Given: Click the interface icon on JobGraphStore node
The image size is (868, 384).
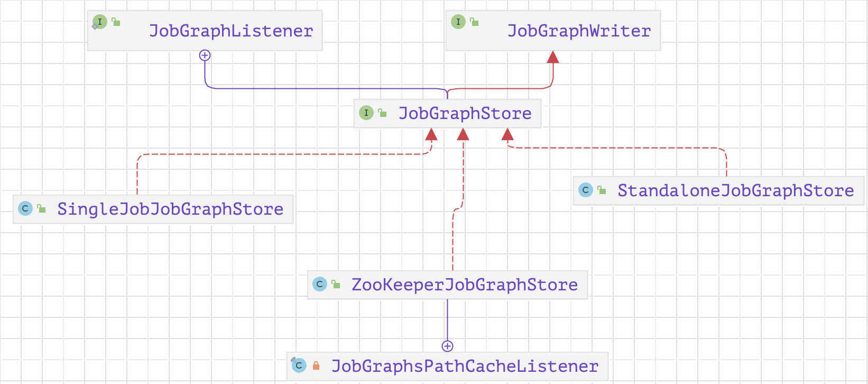Looking at the screenshot, I should pos(366,113).
